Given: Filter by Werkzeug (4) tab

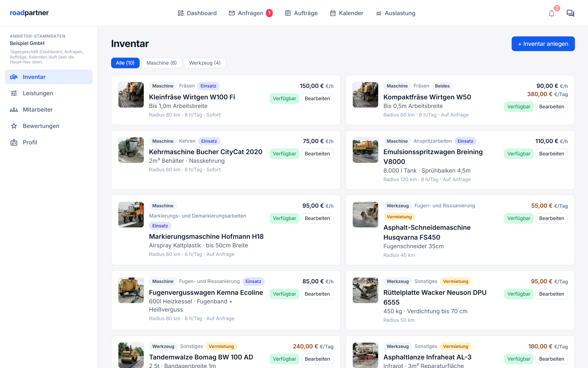Looking at the screenshot, I should tap(205, 63).
